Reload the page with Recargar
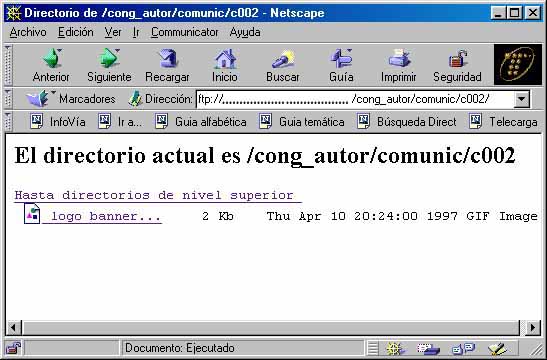 tap(167, 66)
